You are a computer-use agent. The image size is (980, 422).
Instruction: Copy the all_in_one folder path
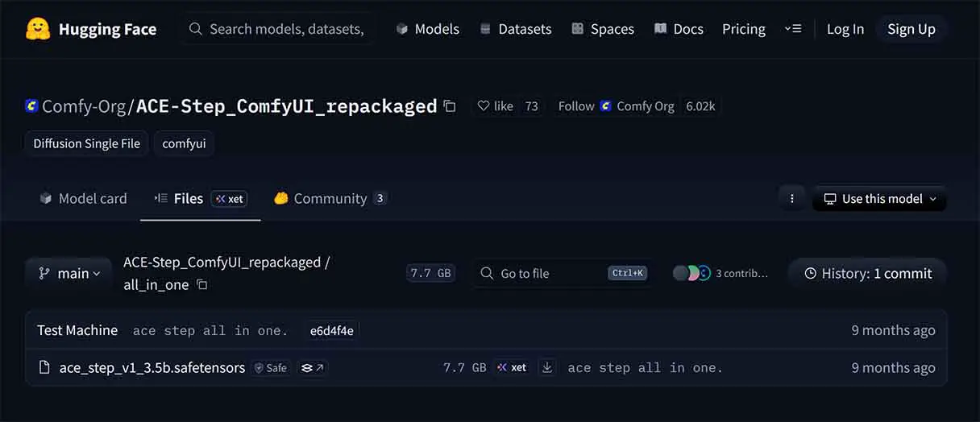point(202,285)
